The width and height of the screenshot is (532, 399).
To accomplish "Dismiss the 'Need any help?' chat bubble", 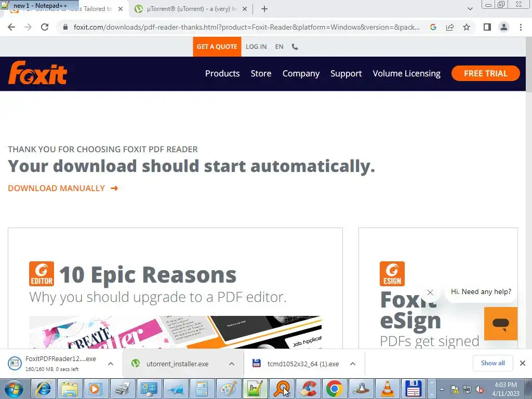I will 430,292.
